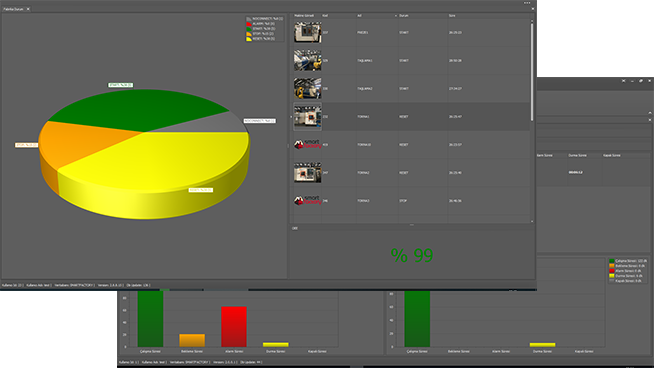The image size is (654, 368).
Task: Open the three-dot panel options menu
Action: [x=527, y=3]
